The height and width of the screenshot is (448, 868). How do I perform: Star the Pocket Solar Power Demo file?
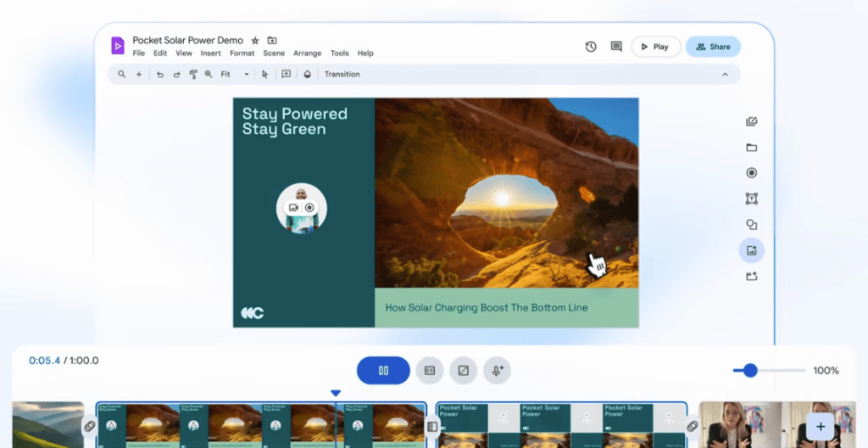[x=255, y=40]
